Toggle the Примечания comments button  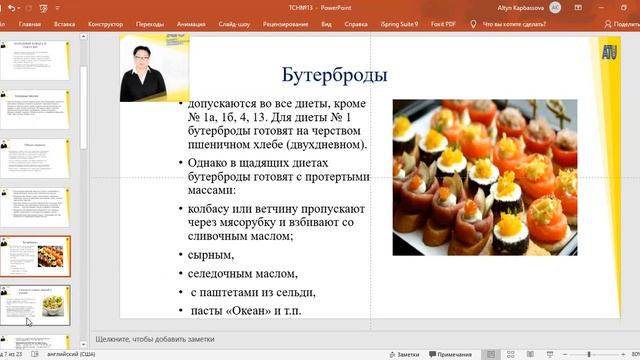point(451,355)
